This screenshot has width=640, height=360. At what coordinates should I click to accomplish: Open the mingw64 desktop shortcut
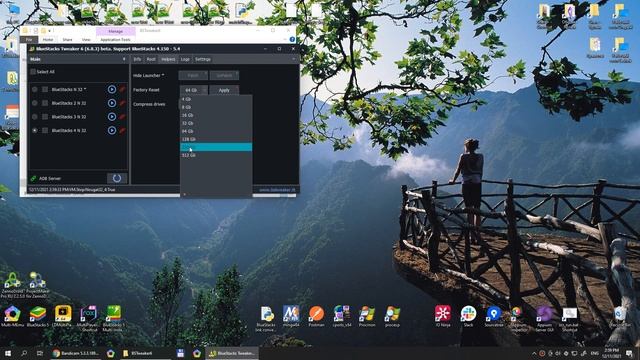(x=291, y=317)
